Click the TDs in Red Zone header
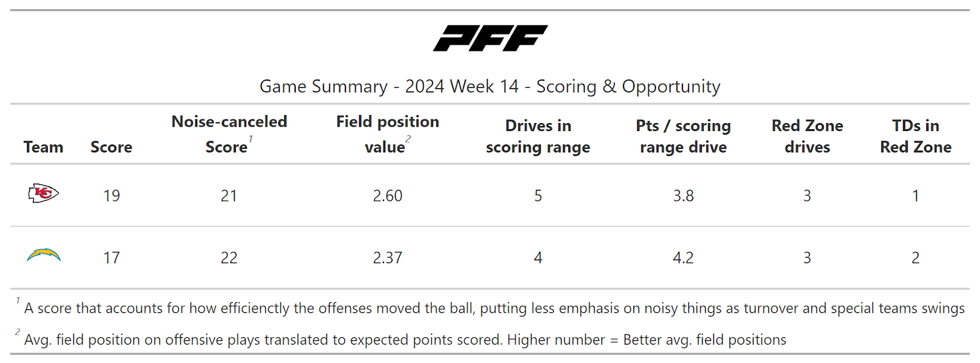This screenshot has height=363, width=980. [x=915, y=136]
